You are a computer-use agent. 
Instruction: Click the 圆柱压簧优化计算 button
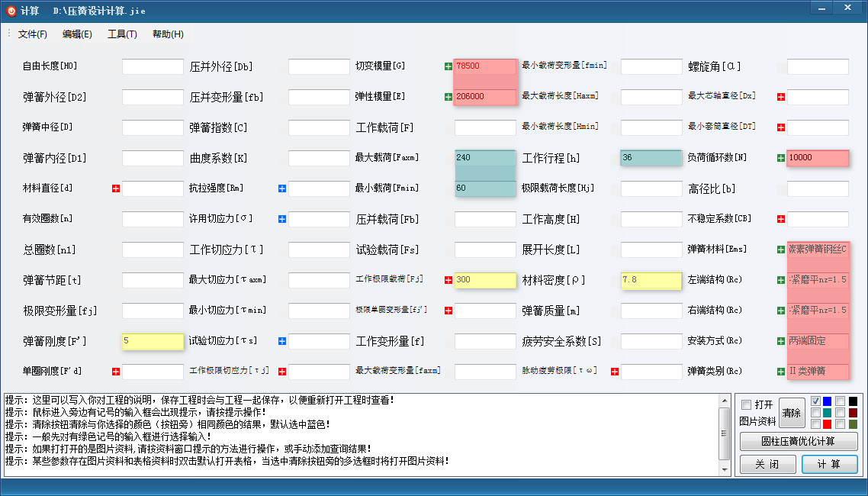point(799,442)
